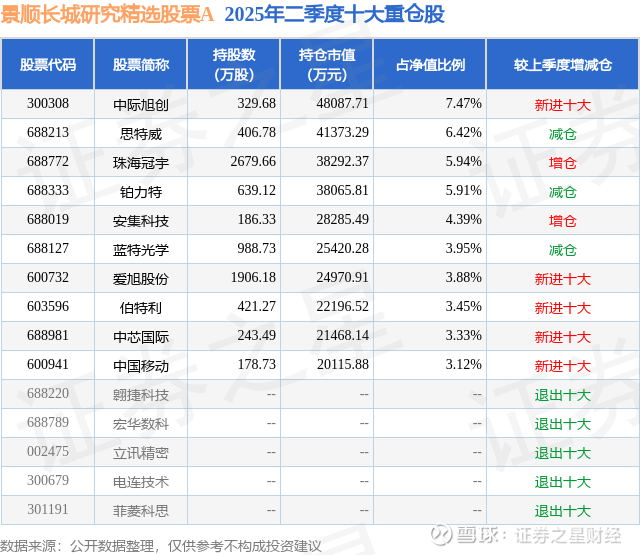Select stock name 思特威
Image resolution: width=640 pixels, height=555 pixels.
click(x=141, y=134)
